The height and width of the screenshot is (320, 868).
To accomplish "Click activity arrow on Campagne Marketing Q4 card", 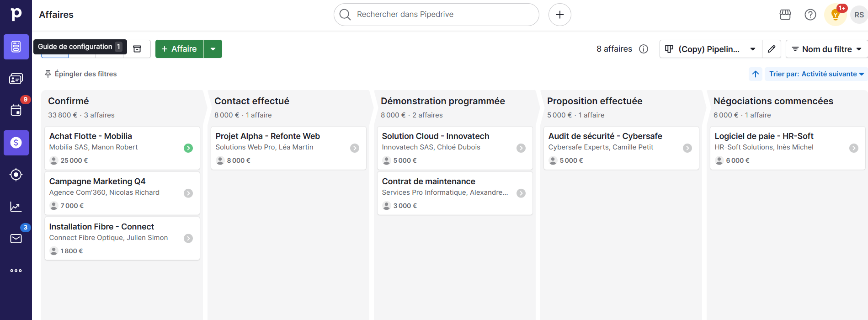I will [188, 193].
